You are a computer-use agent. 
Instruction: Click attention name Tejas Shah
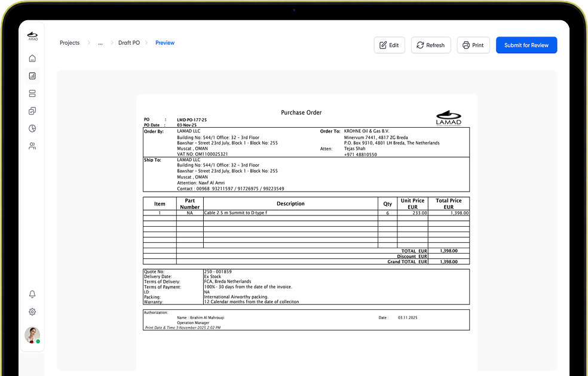[x=355, y=148]
